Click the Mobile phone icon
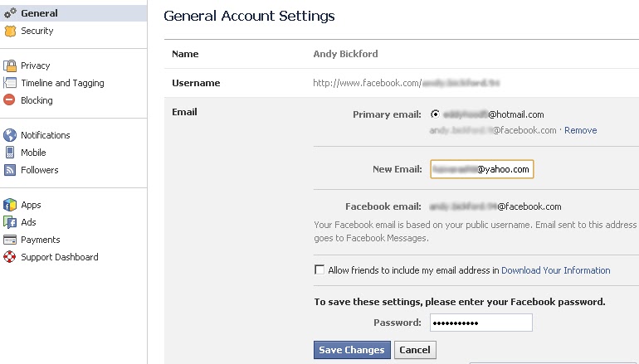 click(10, 153)
